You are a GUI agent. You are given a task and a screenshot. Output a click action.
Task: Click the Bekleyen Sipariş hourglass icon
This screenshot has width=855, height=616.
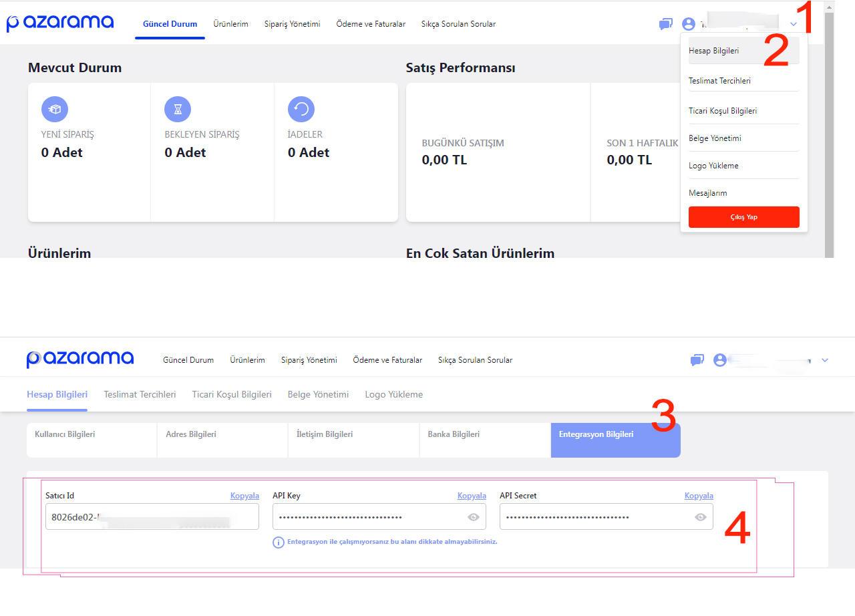pyautogui.click(x=178, y=109)
